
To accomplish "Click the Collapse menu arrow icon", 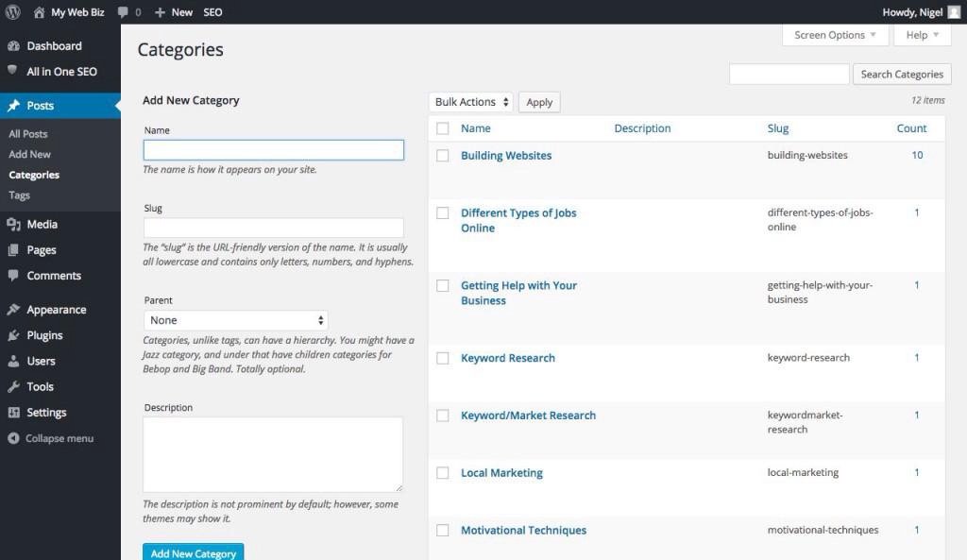I will pos(13,438).
